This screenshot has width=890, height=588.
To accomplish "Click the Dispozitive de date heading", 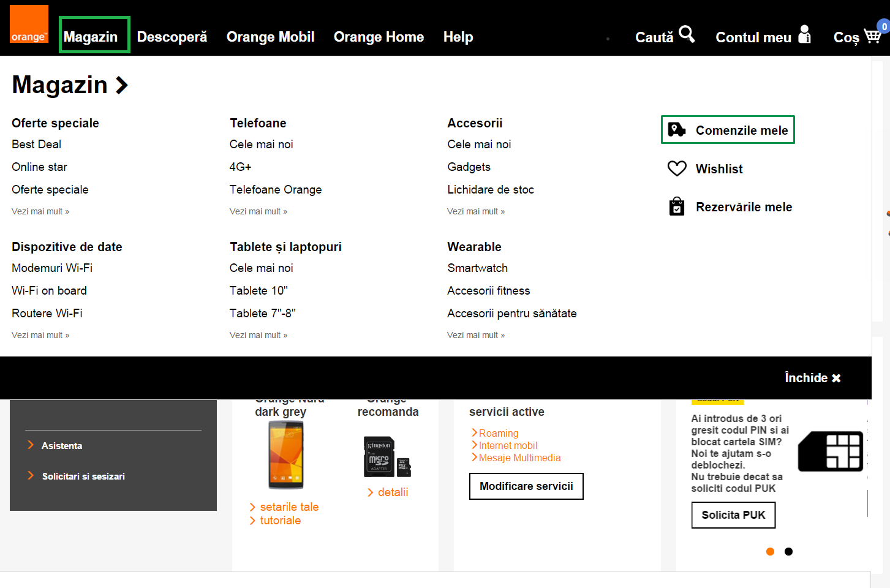I will [x=67, y=247].
